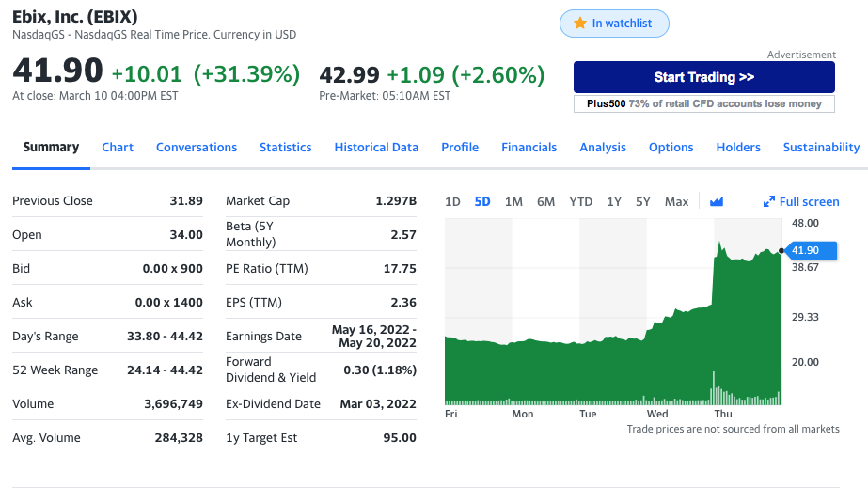
Task: Open the Chart tab
Action: 118,147
